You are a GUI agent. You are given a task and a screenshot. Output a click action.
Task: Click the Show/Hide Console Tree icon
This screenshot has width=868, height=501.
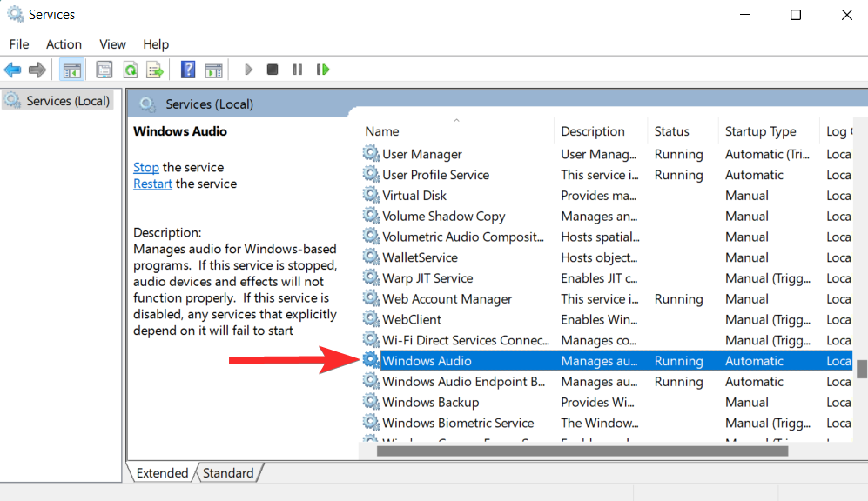pos(72,70)
